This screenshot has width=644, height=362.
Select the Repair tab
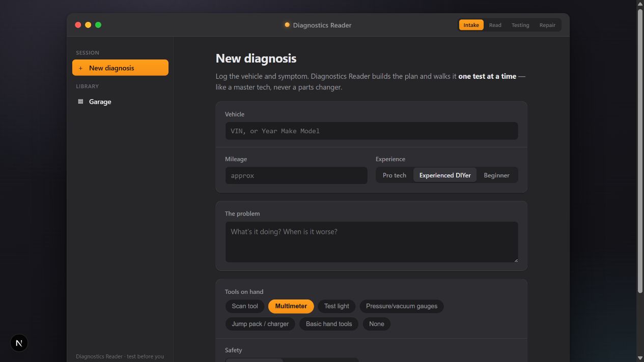tap(547, 25)
